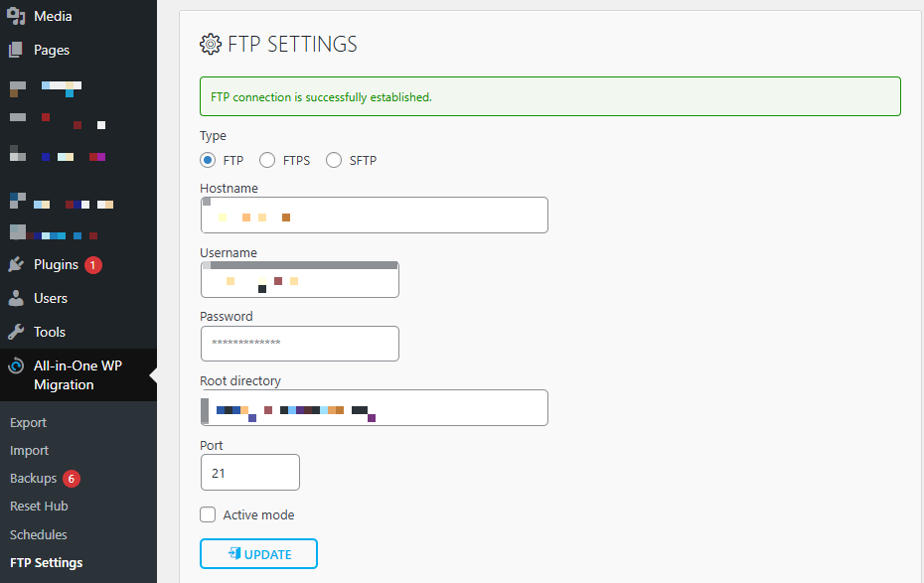The height and width of the screenshot is (583, 924).
Task: Click the Password field
Action: 299,343
